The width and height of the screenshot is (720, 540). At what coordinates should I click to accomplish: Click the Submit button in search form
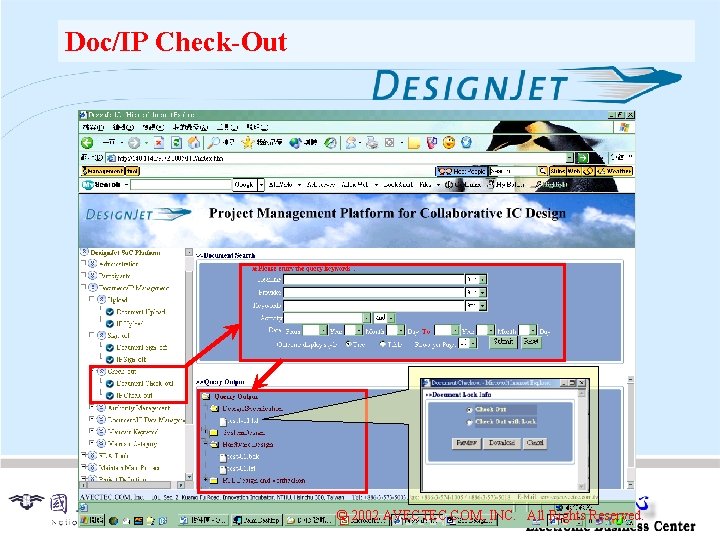[503, 342]
